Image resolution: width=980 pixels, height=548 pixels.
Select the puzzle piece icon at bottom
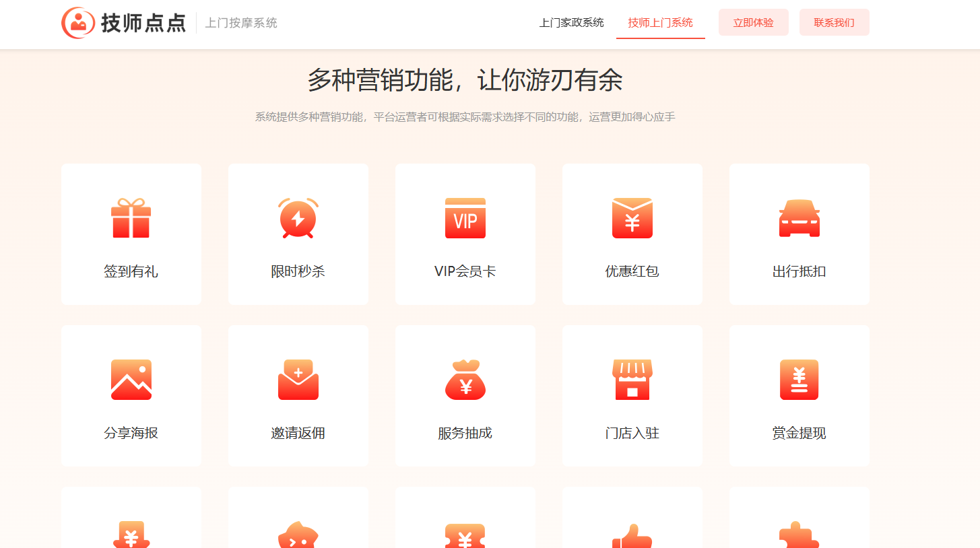799,536
